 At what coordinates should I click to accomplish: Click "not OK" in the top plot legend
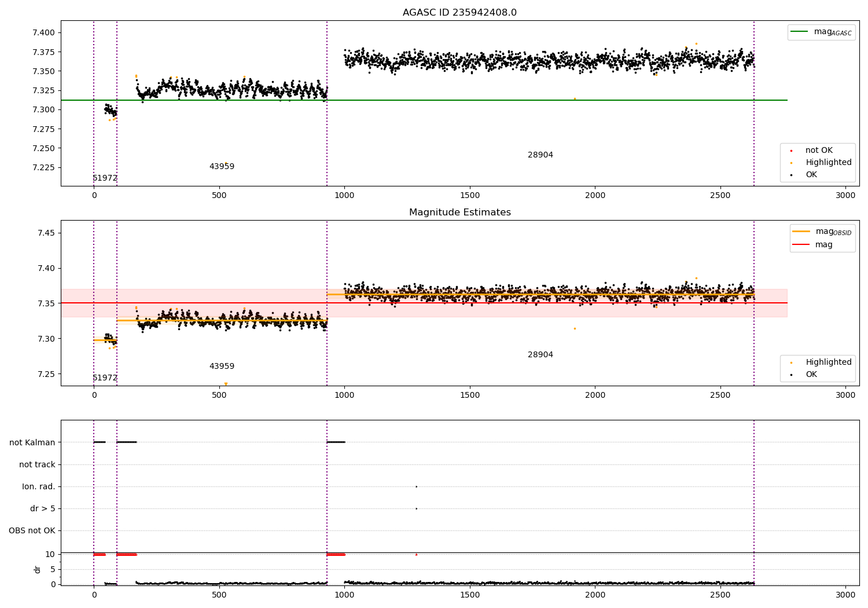click(819, 151)
